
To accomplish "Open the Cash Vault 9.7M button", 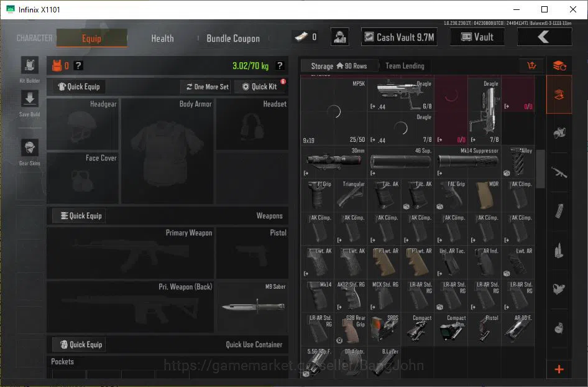I will pyautogui.click(x=400, y=37).
